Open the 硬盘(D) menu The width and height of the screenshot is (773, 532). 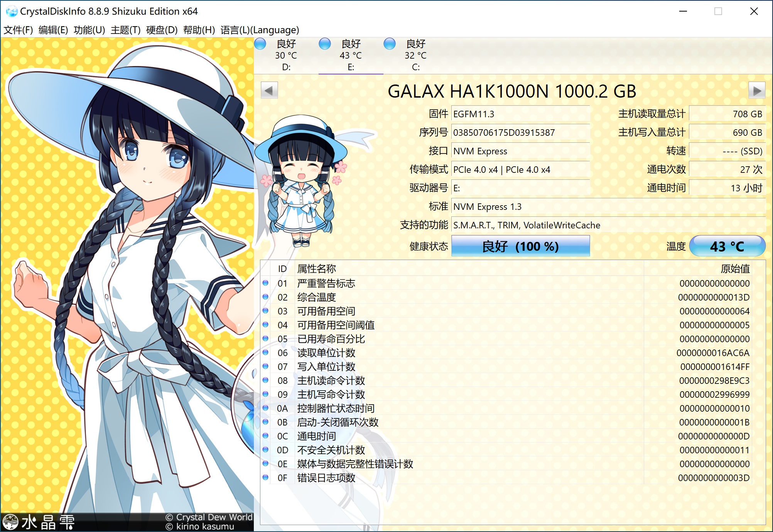162,30
